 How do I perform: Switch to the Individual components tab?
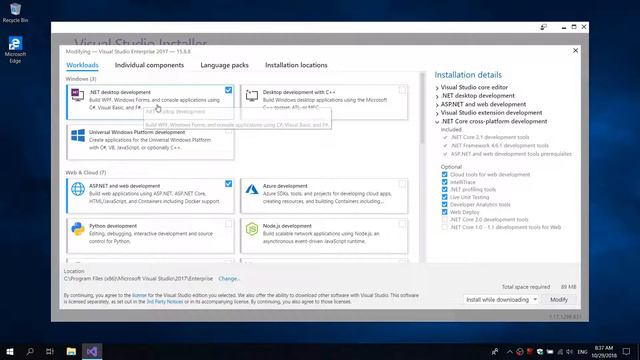pos(149,65)
